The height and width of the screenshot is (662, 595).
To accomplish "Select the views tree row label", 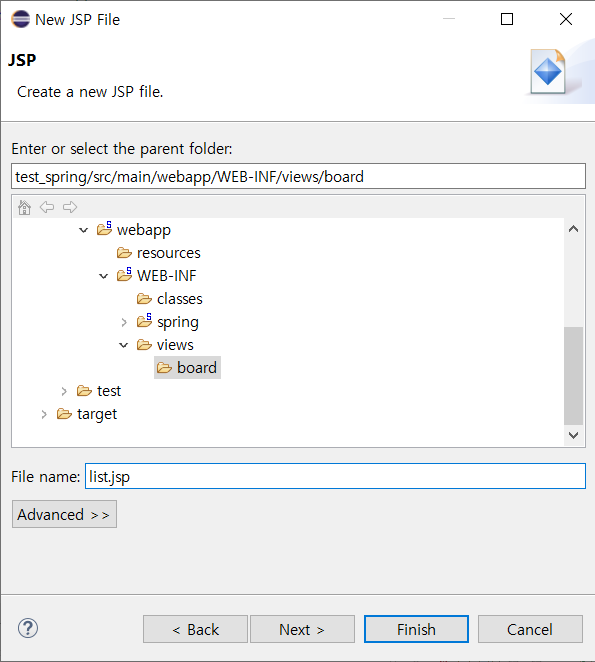I will [175, 345].
